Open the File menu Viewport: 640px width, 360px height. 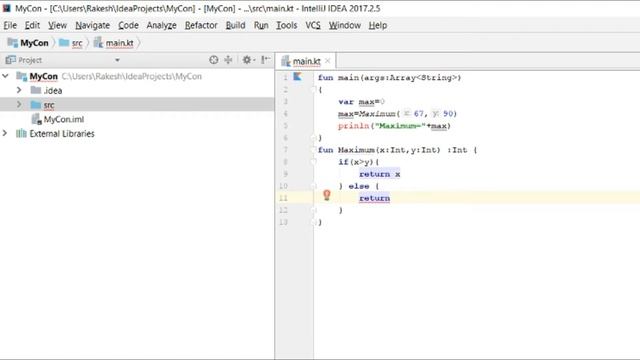click(10, 25)
